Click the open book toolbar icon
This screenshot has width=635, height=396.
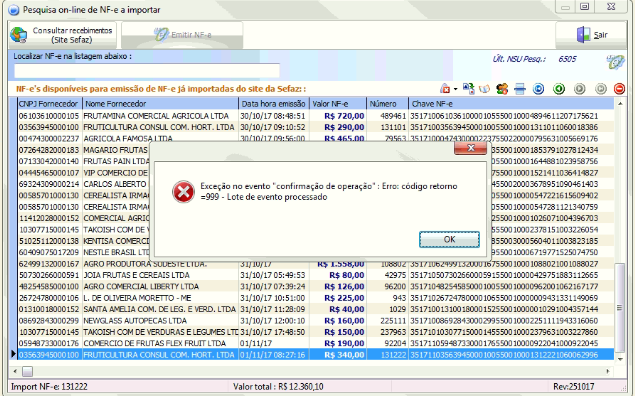point(484,89)
